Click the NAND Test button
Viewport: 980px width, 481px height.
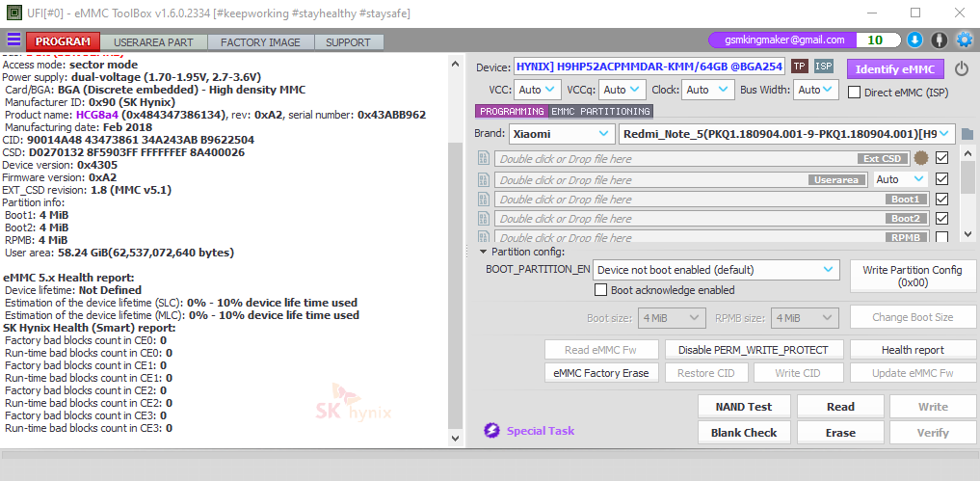(x=744, y=407)
